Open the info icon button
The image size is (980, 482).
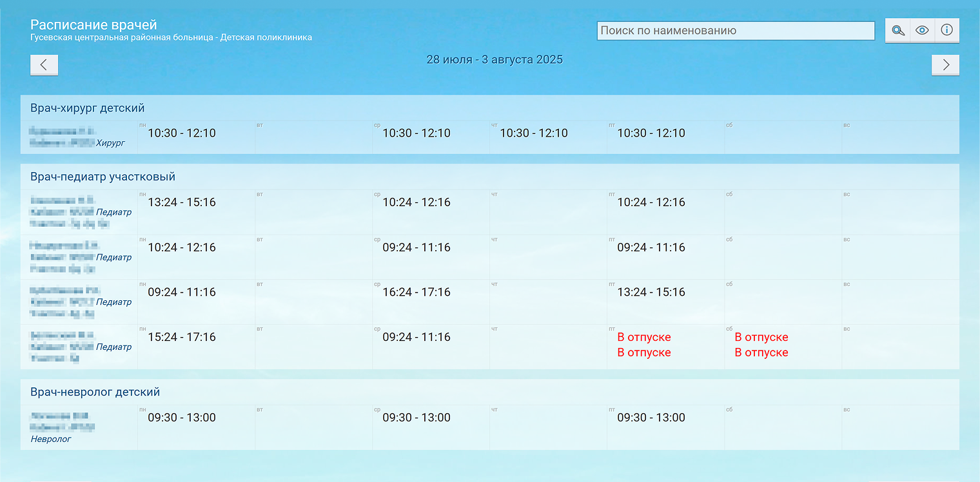click(x=946, y=30)
